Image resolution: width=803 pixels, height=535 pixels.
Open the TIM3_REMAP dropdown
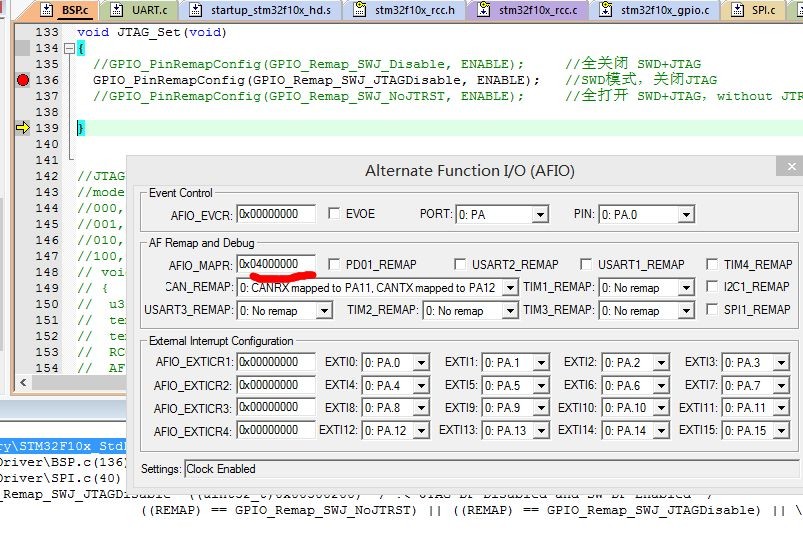click(646, 311)
